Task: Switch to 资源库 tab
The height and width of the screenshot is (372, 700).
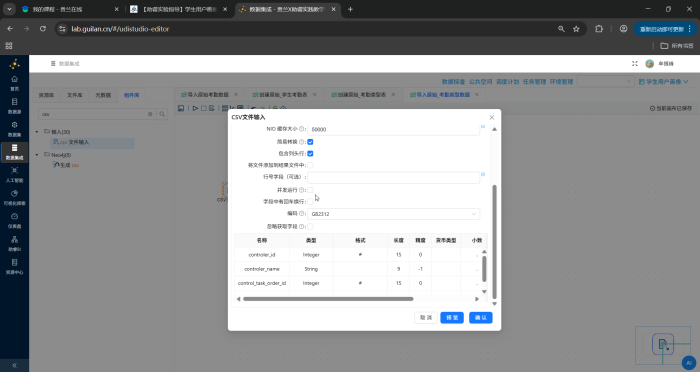Action: coord(46,95)
